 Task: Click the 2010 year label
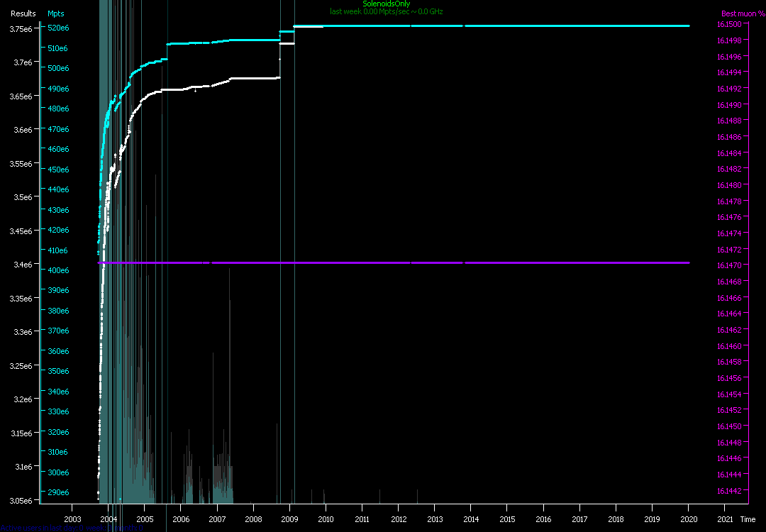click(x=326, y=519)
